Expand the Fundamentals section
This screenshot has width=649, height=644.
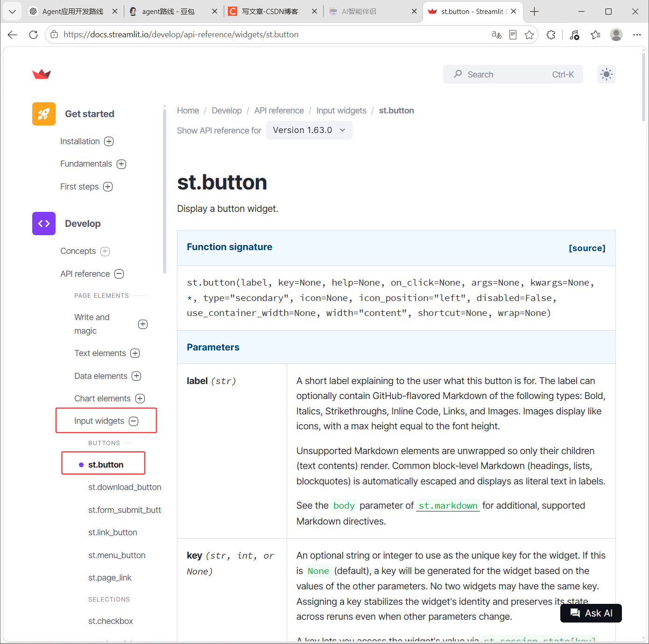coord(121,164)
